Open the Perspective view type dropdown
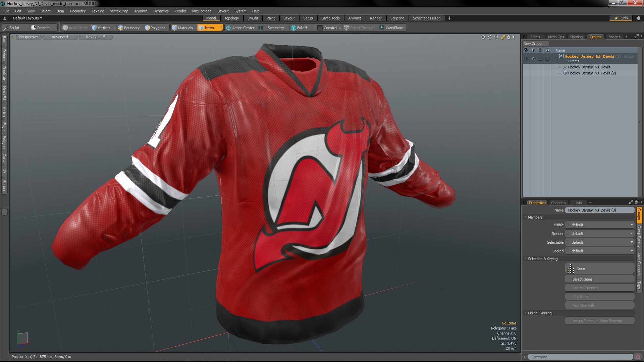 pos(28,37)
